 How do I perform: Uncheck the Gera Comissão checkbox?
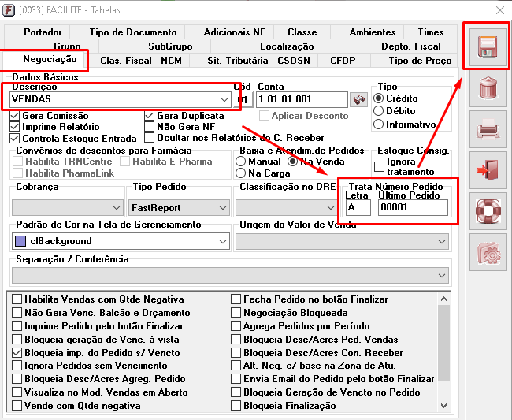click(15, 116)
